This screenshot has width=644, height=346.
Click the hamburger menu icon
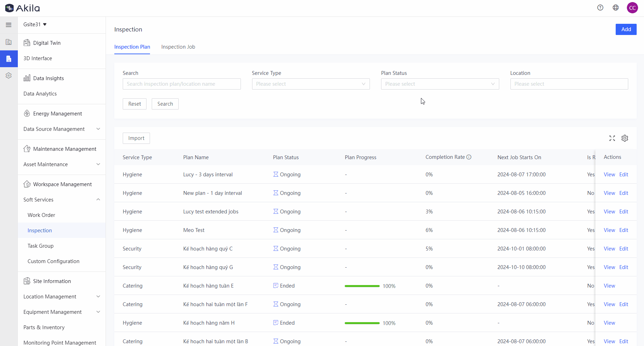click(9, 25)
